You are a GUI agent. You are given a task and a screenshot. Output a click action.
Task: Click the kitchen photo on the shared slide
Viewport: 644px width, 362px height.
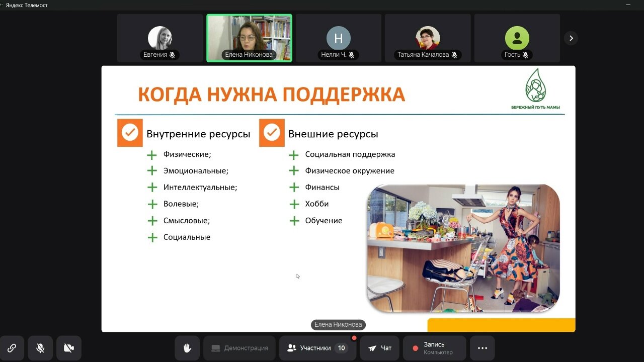(x=463, y=248)
